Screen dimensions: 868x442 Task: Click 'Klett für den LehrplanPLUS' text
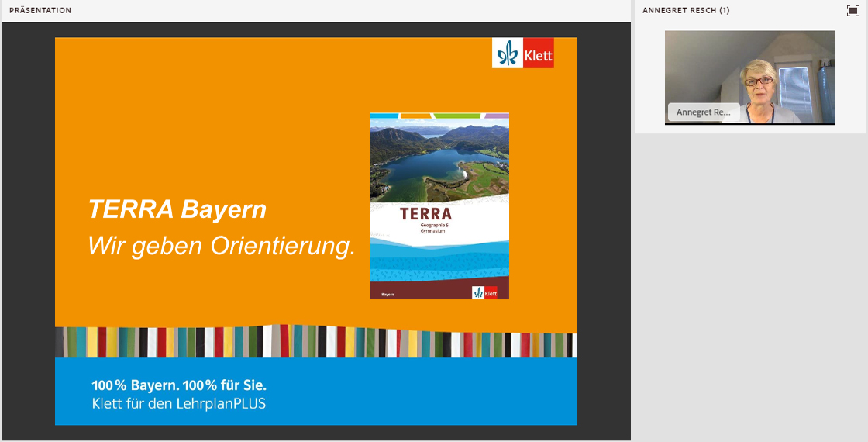[x=179, y=403]
